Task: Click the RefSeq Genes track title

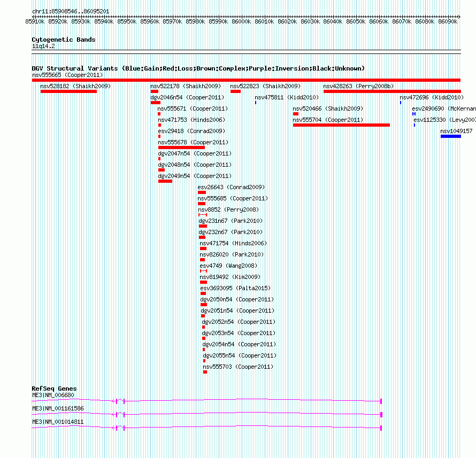Action: 54,389
